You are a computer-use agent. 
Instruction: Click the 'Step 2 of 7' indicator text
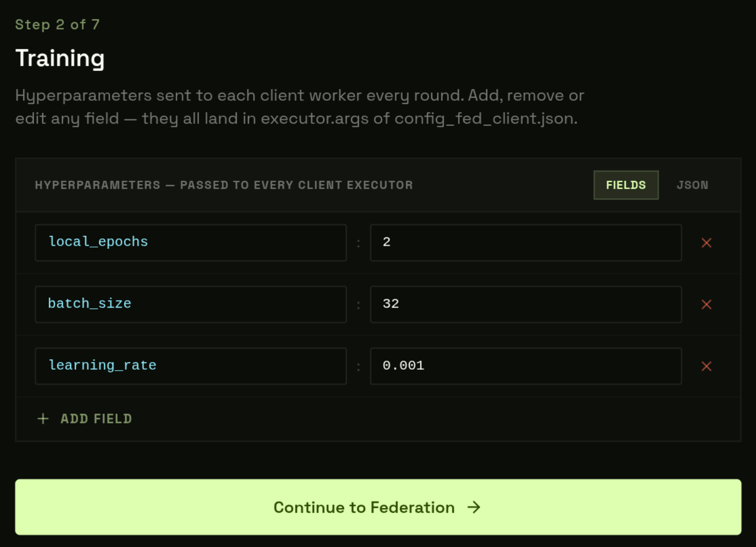coord(58,24)
